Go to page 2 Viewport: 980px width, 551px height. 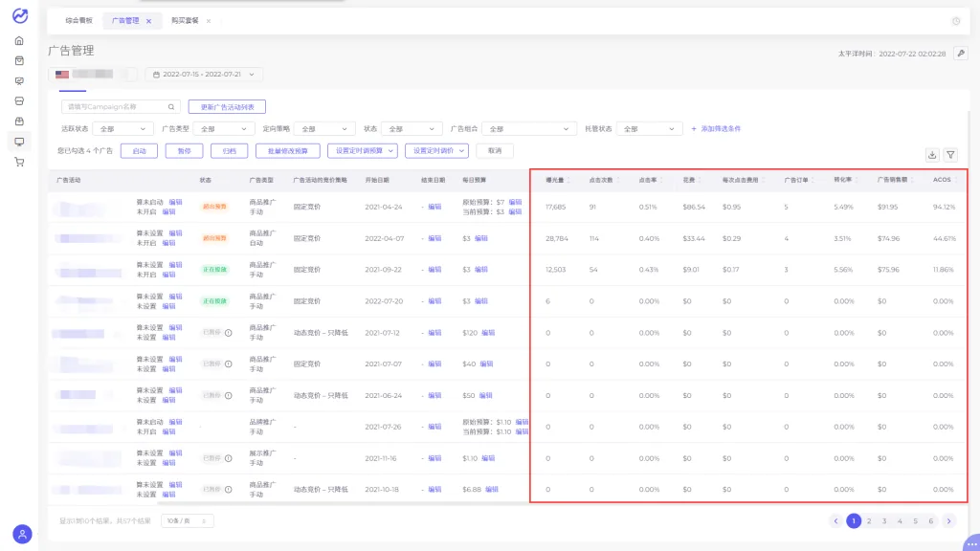click(869, 521)
